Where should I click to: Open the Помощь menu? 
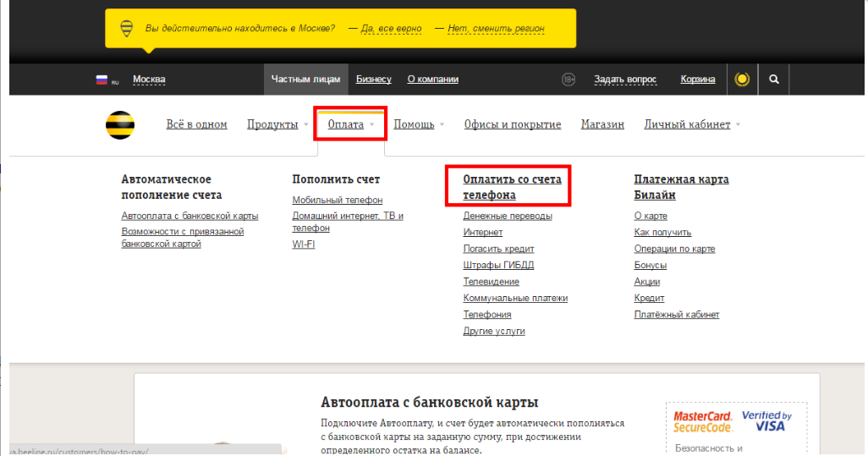point(414,124)
